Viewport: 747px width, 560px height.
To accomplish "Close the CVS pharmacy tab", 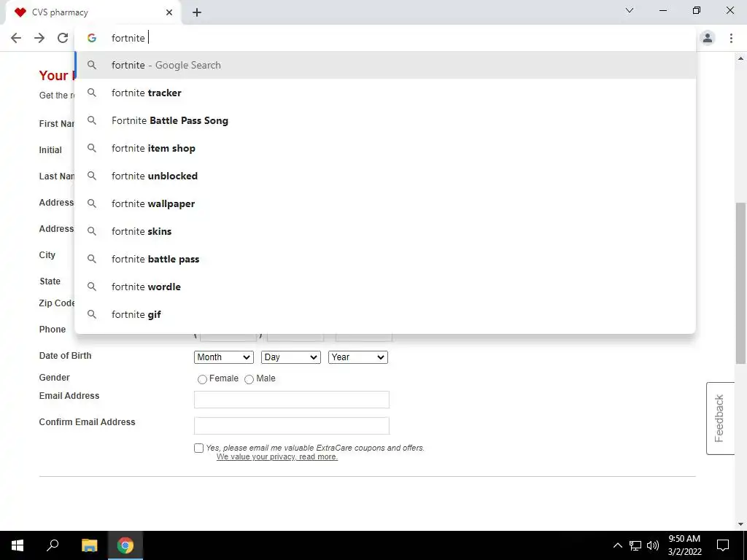I will pyautogui.click(x=169, y=12).
